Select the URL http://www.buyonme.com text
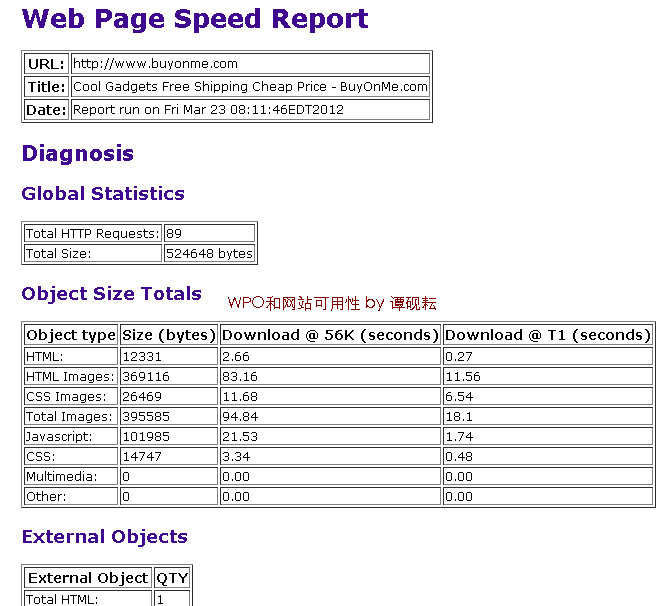Image resolution: width=665 pixels, height=606 pixels. (x=155, y=64)
